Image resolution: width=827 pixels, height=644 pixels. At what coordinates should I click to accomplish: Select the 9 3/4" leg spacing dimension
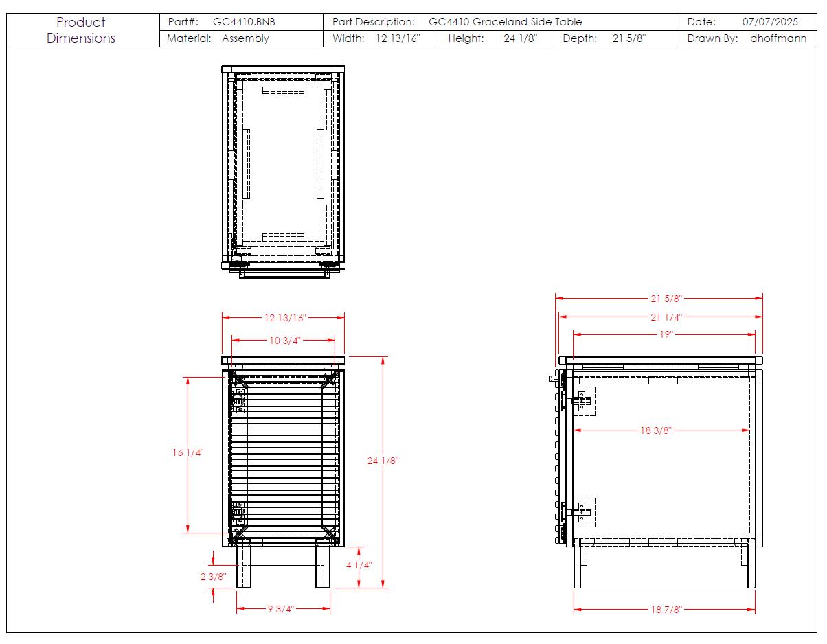(283, 608)
